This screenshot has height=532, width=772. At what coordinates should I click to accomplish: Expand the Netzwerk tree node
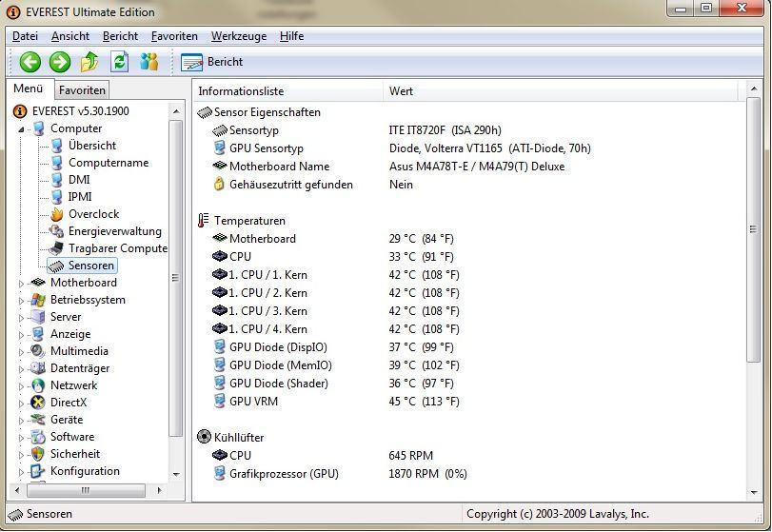21,386
